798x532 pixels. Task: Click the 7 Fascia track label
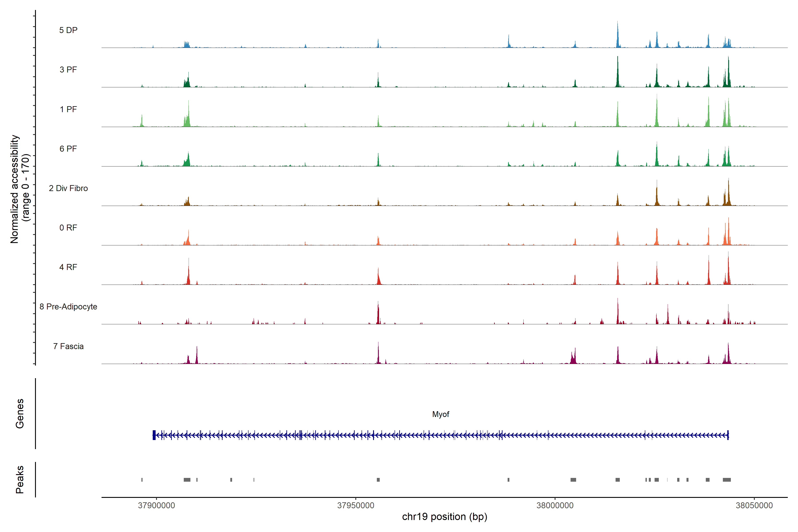coord(68,346)
